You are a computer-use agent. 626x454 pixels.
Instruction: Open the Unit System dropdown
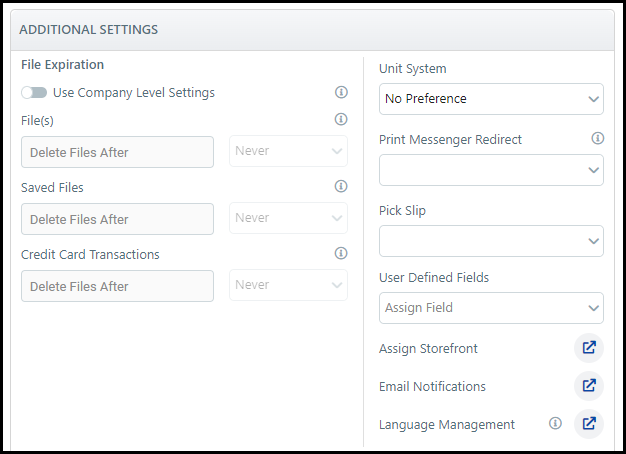click(x=491, y=99)
